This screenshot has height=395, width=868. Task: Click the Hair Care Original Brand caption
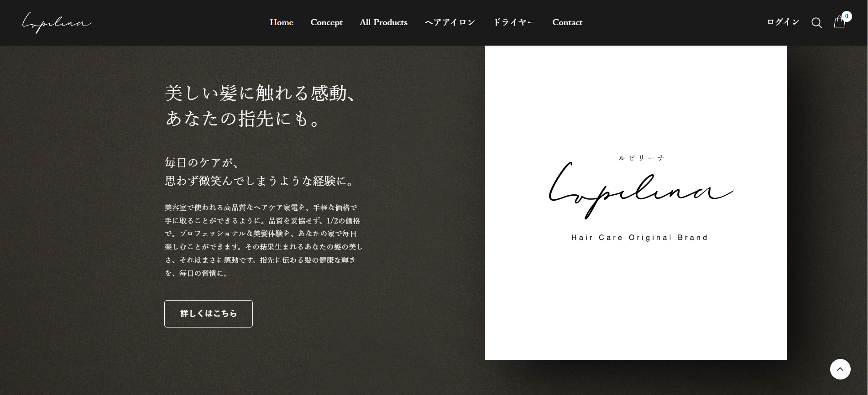tap(639, 238)
